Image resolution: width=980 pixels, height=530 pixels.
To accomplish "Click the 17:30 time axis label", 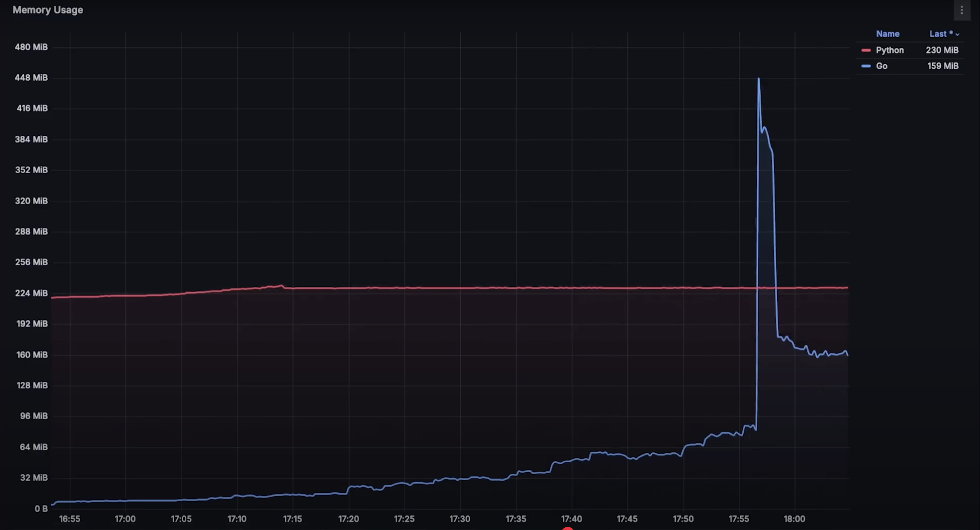I will tap(460, 519).
